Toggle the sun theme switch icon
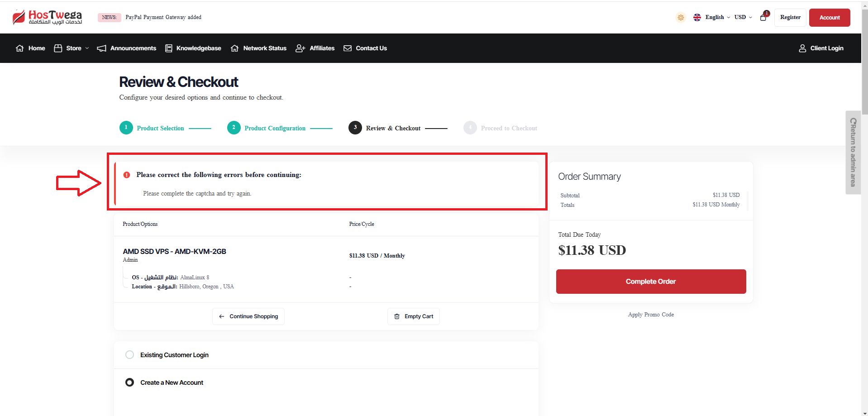The width and height of the screenshot is (868, 416). pos(681,17)
